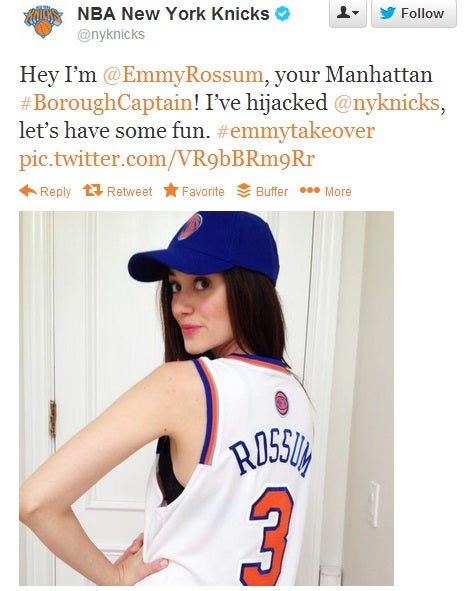Click the Reply arrow icon
465x591 pixels.
[28, 191]
